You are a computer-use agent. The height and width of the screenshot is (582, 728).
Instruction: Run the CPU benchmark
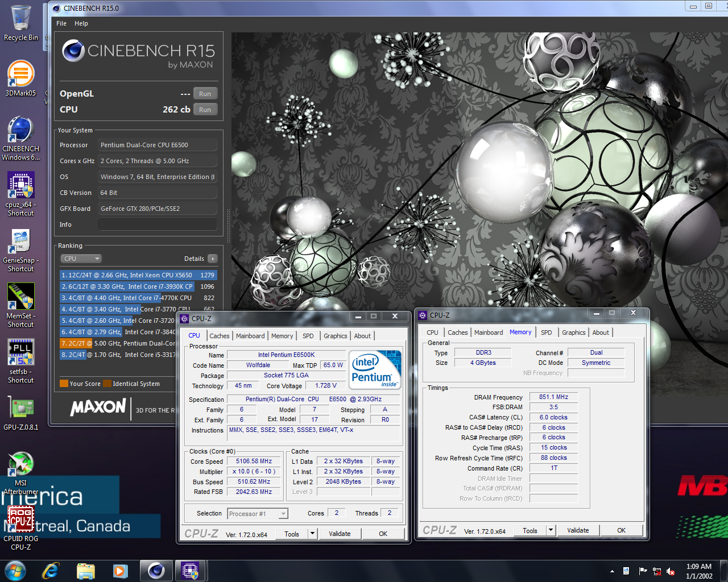tap(205, 110)
